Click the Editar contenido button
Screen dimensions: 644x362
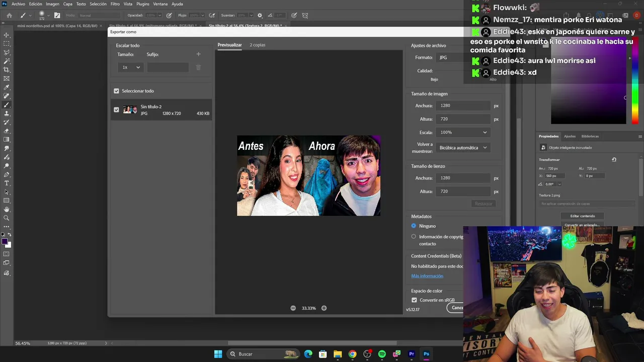click(583, 216)
